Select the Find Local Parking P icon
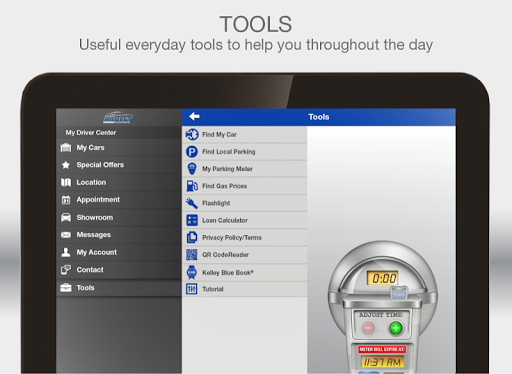 pos(192,152)
